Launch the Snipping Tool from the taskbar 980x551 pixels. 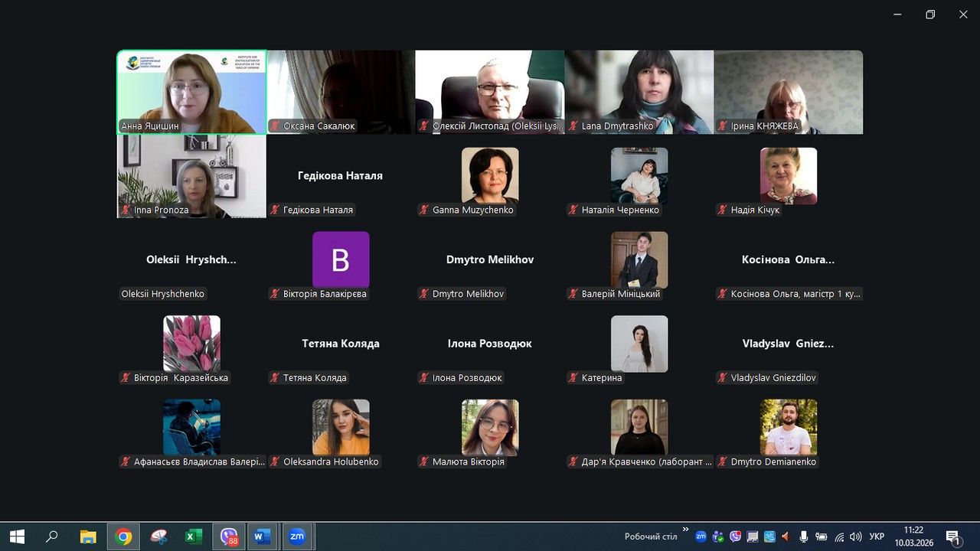[158, 536]
